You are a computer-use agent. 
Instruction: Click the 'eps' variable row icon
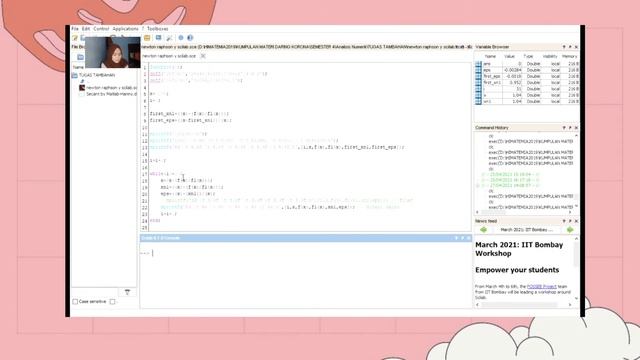[x=478, y=70]
